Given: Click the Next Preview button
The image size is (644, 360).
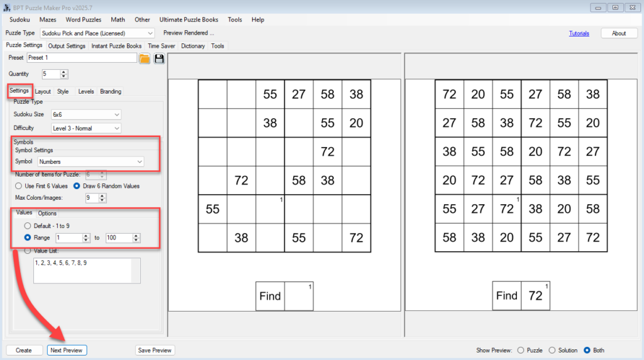Looking at the screenshot, I should [x=67, y=350].
